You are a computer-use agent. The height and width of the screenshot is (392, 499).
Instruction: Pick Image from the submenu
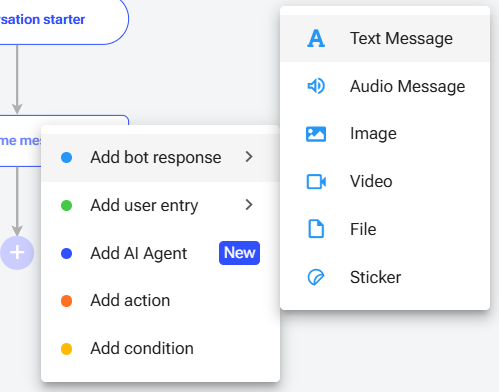(x=385, y=134)
